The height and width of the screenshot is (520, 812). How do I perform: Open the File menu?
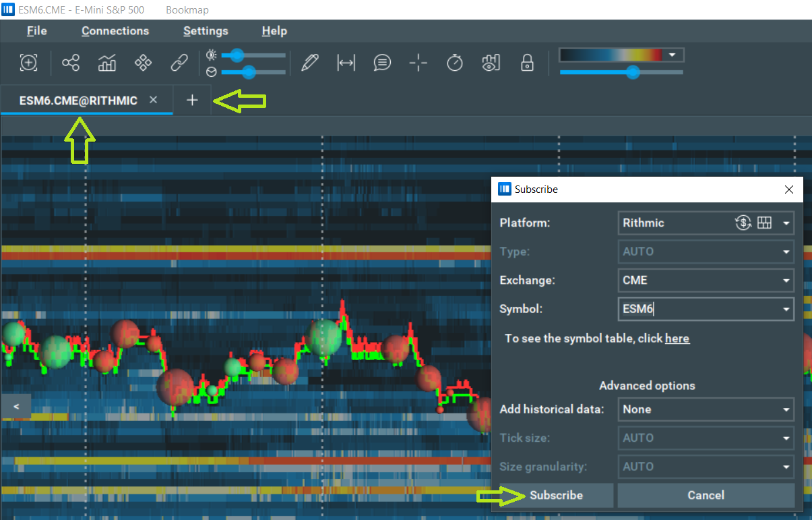pyautogui.click(x=36, y=31)
